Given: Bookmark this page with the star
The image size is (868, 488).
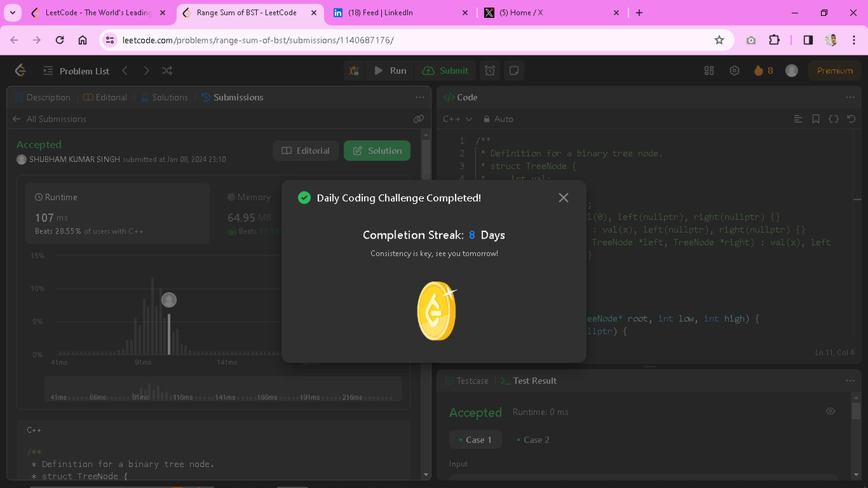Looking at the screenshot, I should pyautogui.click(x=719, y=40).
